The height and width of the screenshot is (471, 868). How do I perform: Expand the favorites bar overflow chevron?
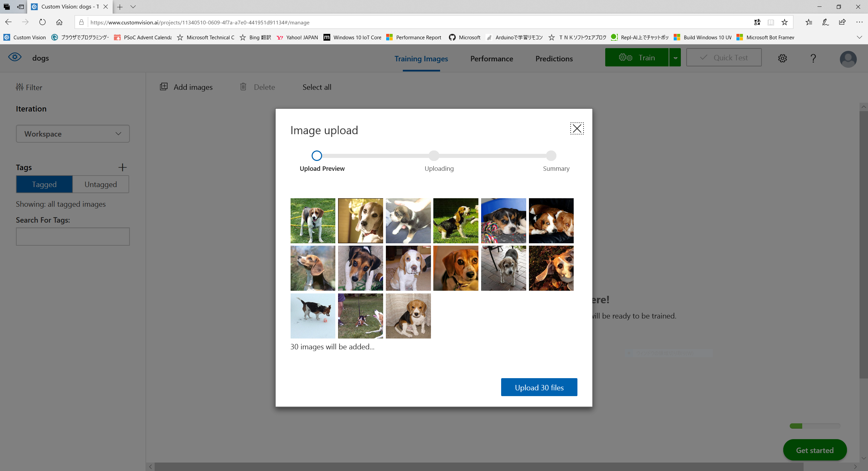click(x=859, y=37)
